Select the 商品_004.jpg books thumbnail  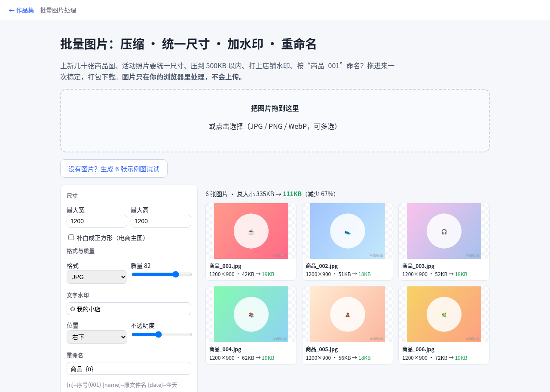[x=251, y=314]
